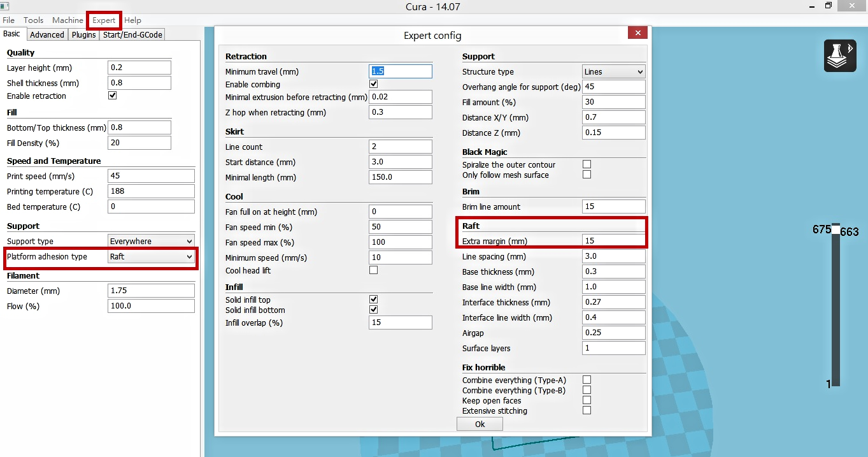Switch to the Start/End-GCode tab
868x457 pixels.
point(132,34)
